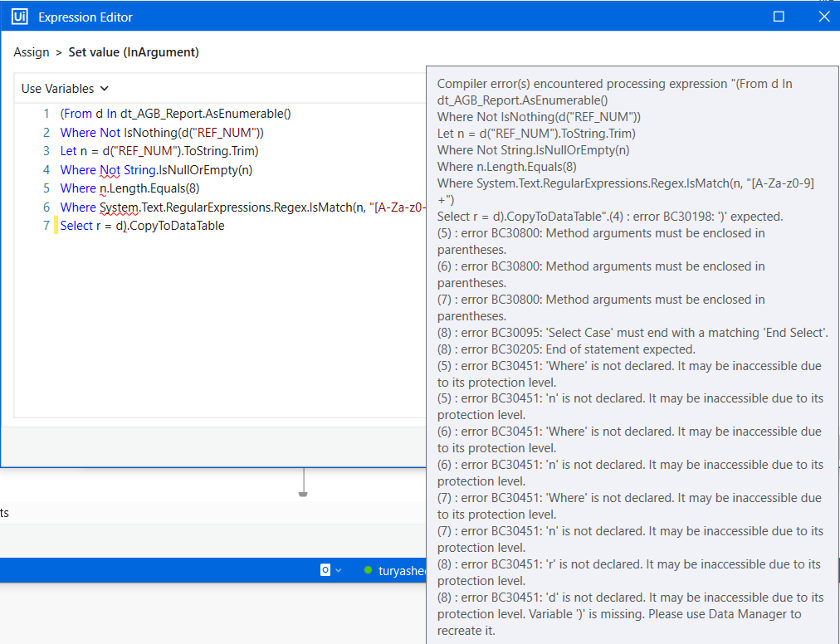
Task: Click the 'Select Case' must end error message
Action: pyautogui.click(x=632, y=333)
